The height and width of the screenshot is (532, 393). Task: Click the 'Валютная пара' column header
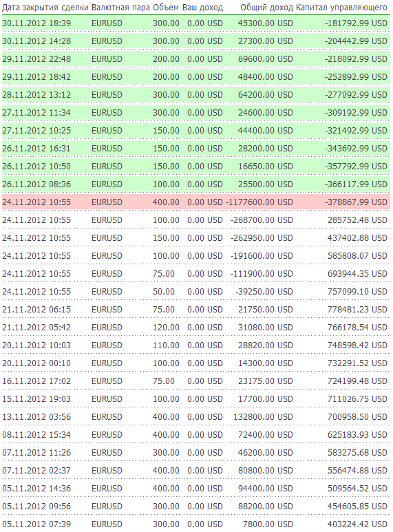120,8
